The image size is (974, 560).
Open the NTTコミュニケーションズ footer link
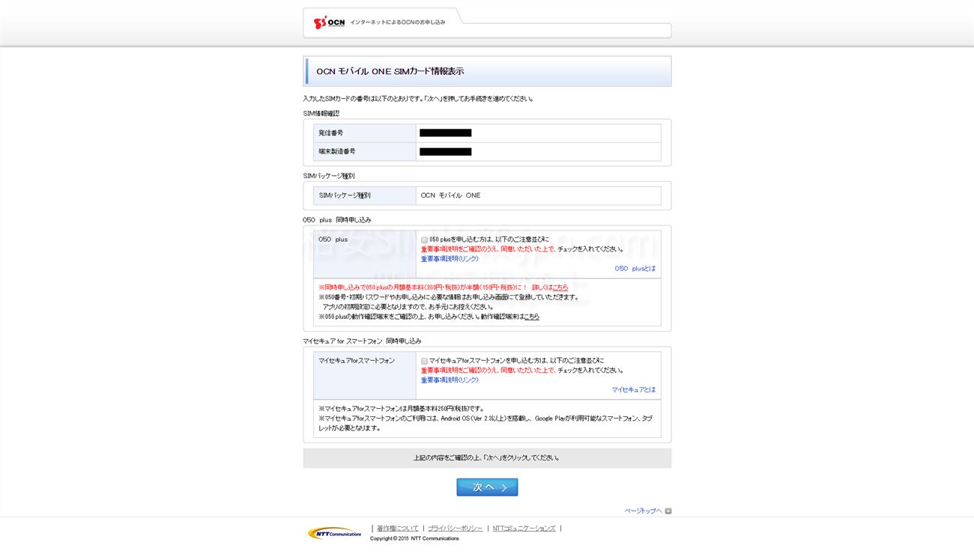(x=524, y=529)
